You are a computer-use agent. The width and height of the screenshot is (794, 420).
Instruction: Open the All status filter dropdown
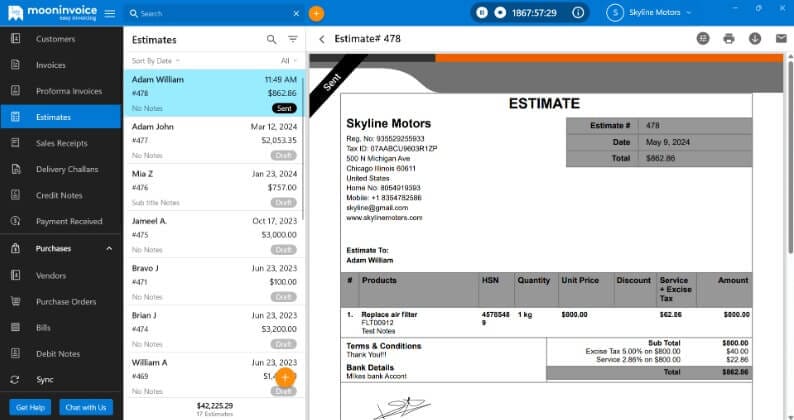[x=289, y=61]
